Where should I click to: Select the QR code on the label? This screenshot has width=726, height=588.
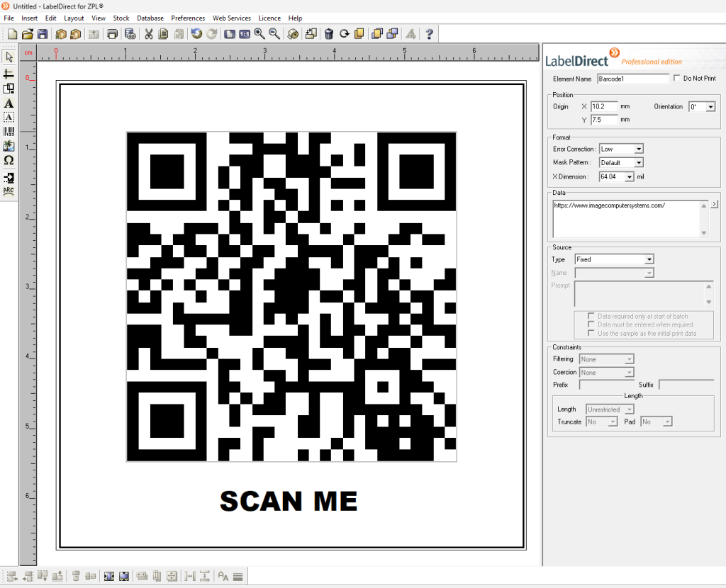tap(291, 297)
